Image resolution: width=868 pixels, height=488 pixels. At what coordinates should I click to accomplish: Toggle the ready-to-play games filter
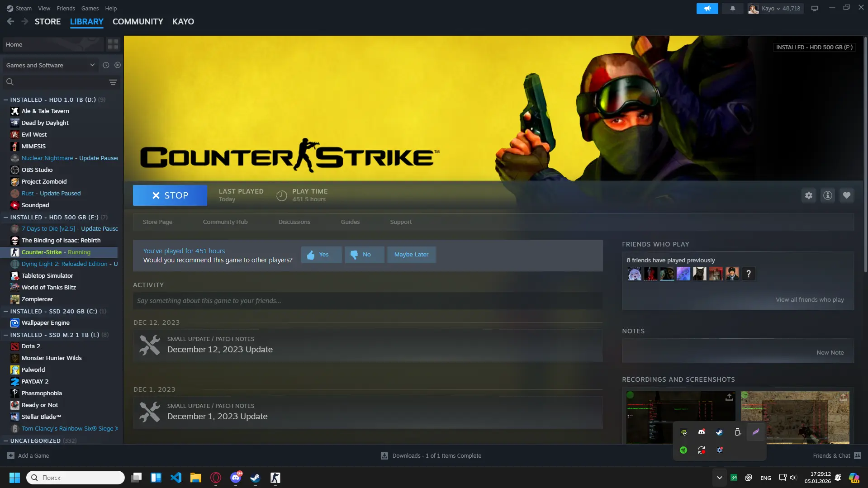click(118, 65)
